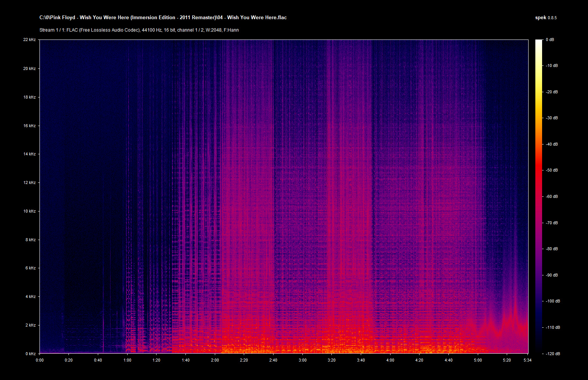Image resolution: width=588 pixels, height=380 pixels.
Task: Select the 1:00 time axis marker
Action: (127, 360)
